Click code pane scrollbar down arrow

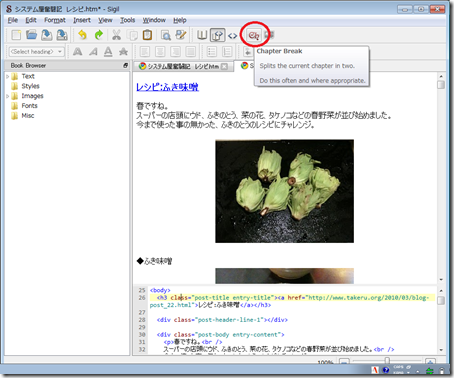[x=441, y=350]
